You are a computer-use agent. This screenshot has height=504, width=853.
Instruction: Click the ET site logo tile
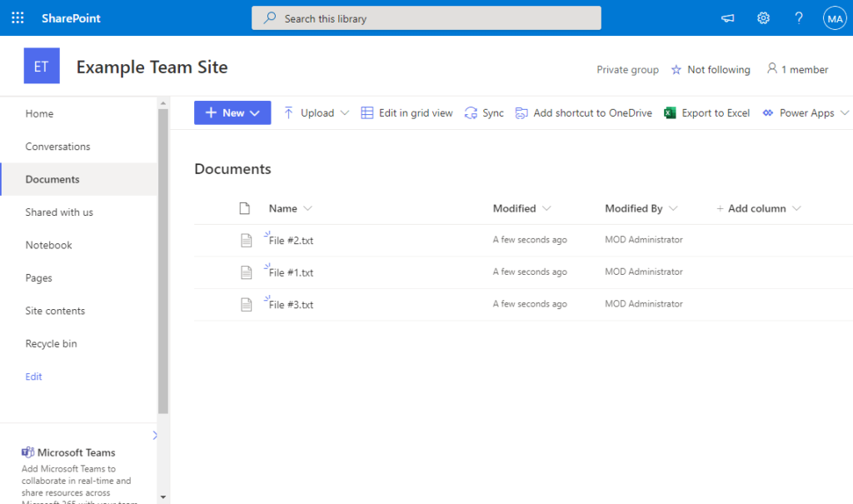pyautogui.click(x=42, y=66)
